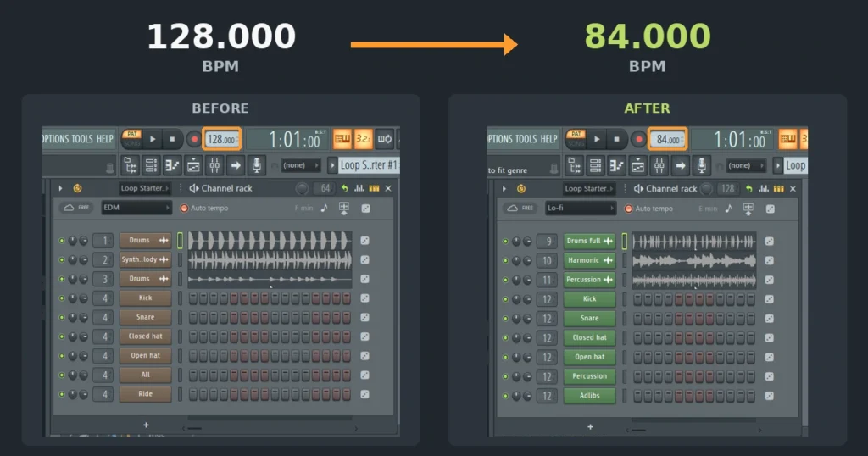Click the green undo arrow in BEFORE channel rack
The width and height of the screenshot is (868, 456).
pyautogui.click(x=344, y=188)
